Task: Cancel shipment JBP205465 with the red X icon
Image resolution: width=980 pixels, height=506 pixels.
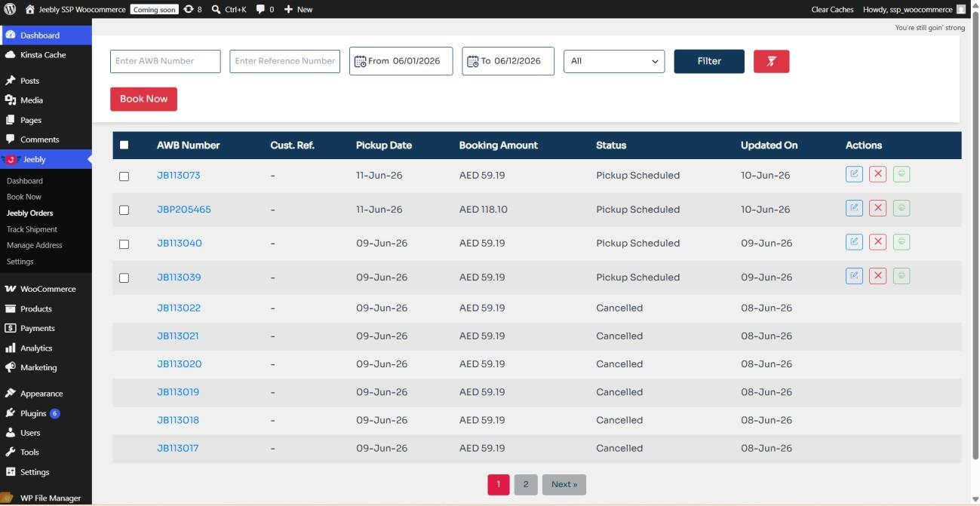Action: (x=877, y=207)
